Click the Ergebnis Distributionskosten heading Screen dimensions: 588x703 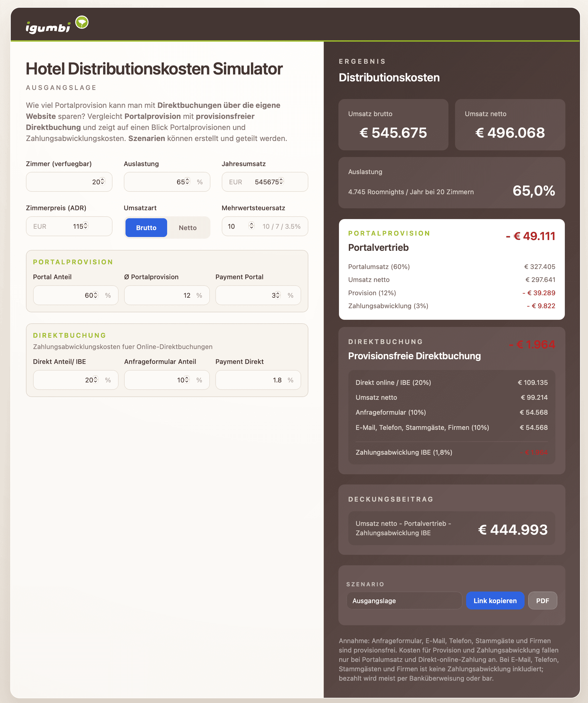tap(389, 77)
